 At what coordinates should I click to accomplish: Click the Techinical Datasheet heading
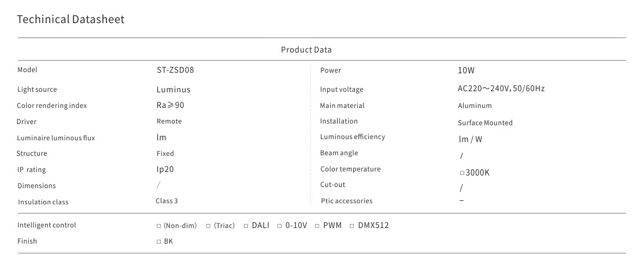71,20
